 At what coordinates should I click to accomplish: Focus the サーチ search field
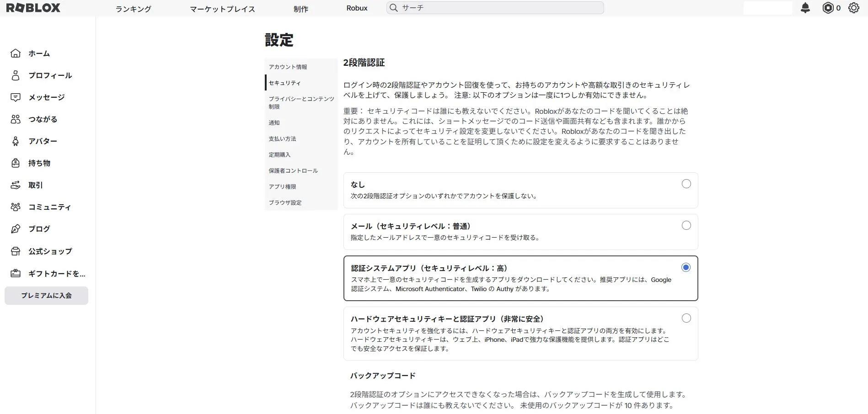(495, 8)
